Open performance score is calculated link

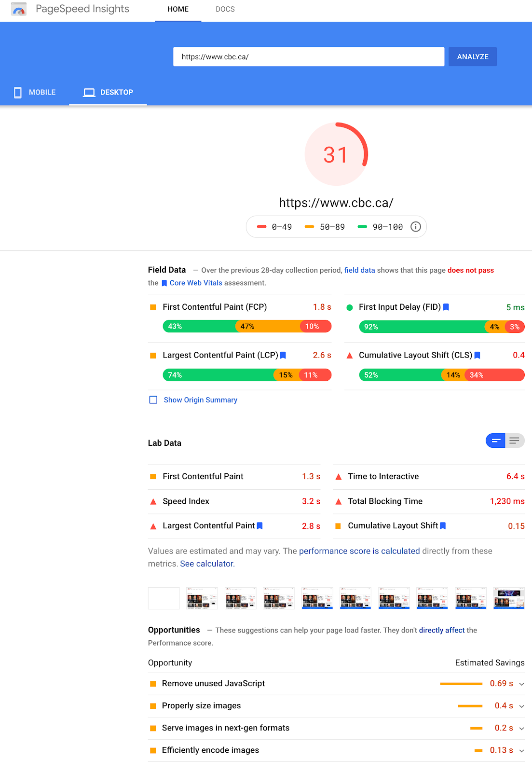359,551
